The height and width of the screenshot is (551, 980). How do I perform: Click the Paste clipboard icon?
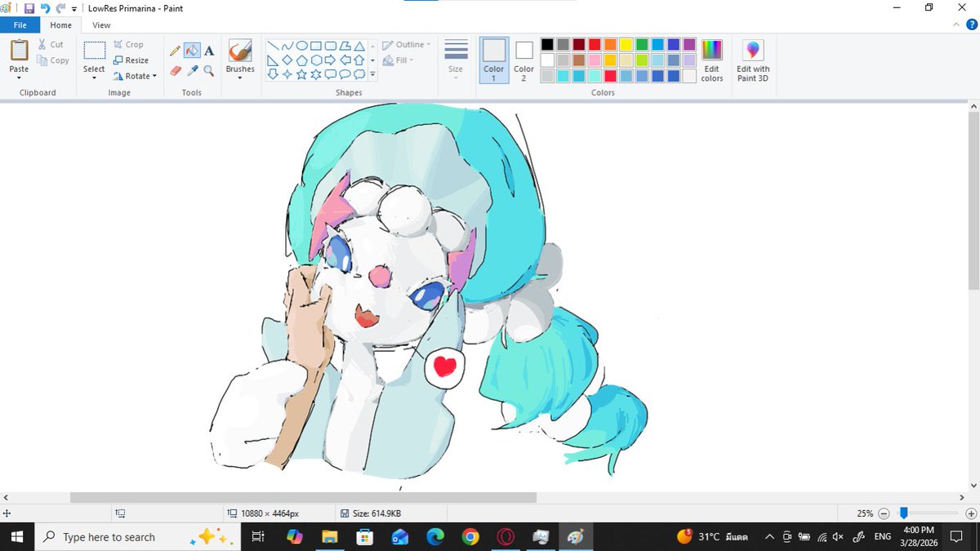click(19, 51)
